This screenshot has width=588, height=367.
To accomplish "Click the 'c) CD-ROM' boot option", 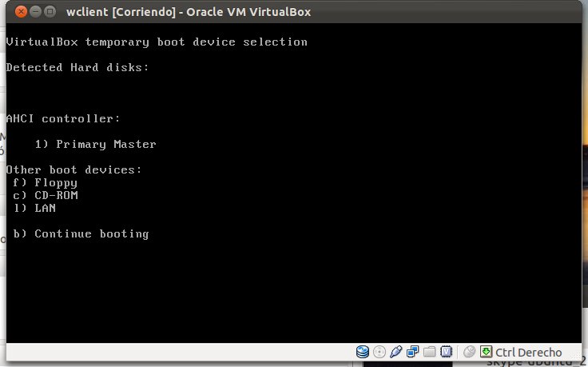I will [46, 195].
